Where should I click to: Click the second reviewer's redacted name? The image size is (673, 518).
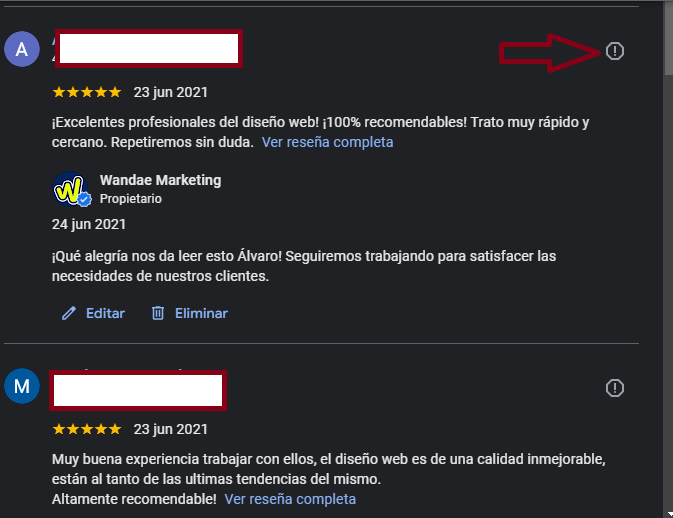(138, 390)
